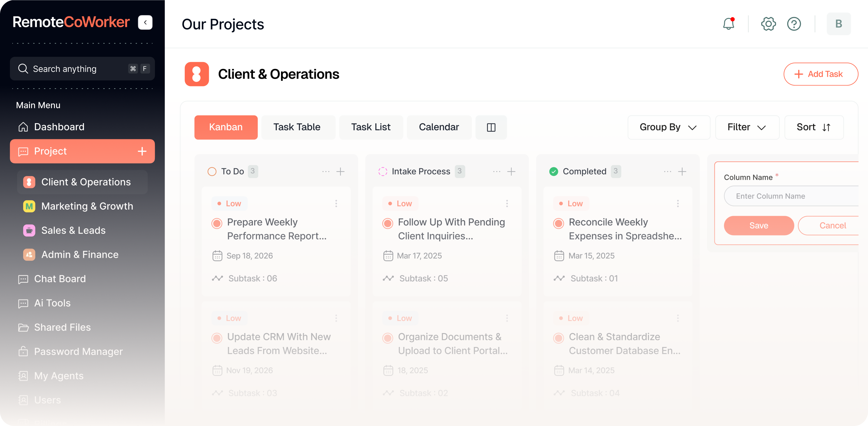This screenshot has height=426, width=868.
Task: Click the help question mark icon
Action: pyautogui.click(x=794, y=24)
